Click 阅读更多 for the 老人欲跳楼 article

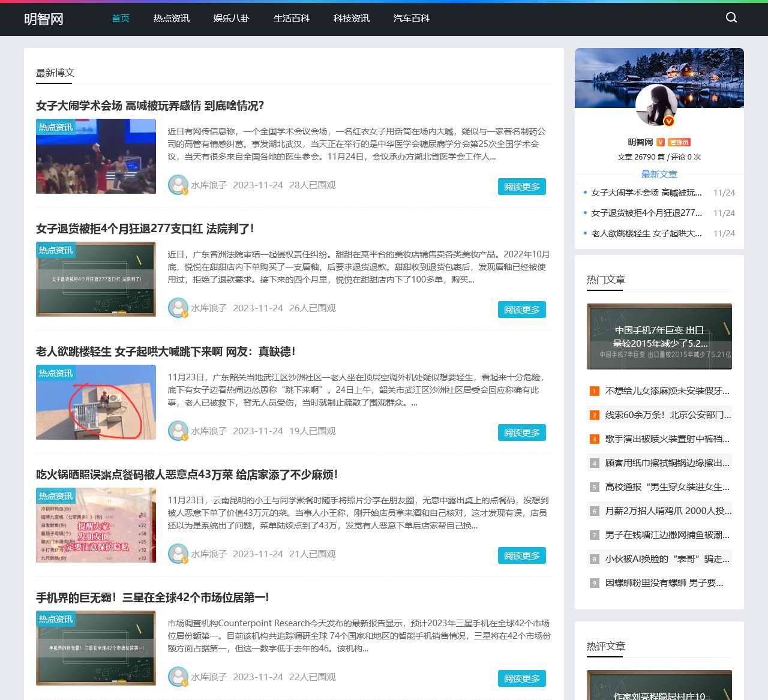[x=522, y=432]
